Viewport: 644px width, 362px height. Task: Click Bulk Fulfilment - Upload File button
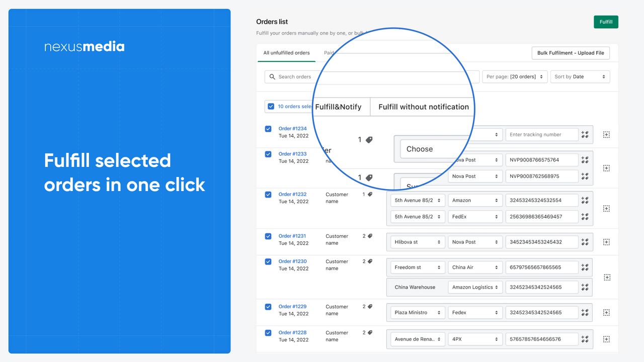point(571,53)
